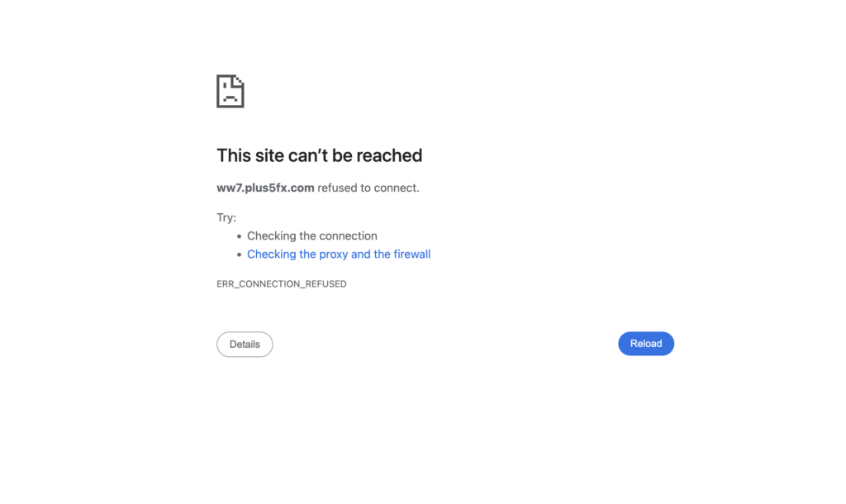Viewport: 846px width, 504px height.
Task: Select the ww7.plus5fx.com domain text
Action: point(265,188)
